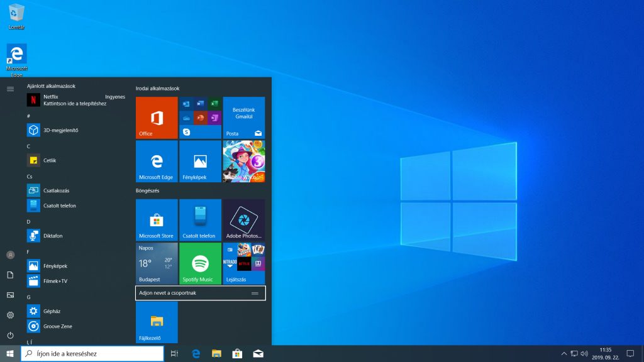644x362 pixels.
Task: Open 3D-megjelenítő from the app list
Action: (76, 130)
